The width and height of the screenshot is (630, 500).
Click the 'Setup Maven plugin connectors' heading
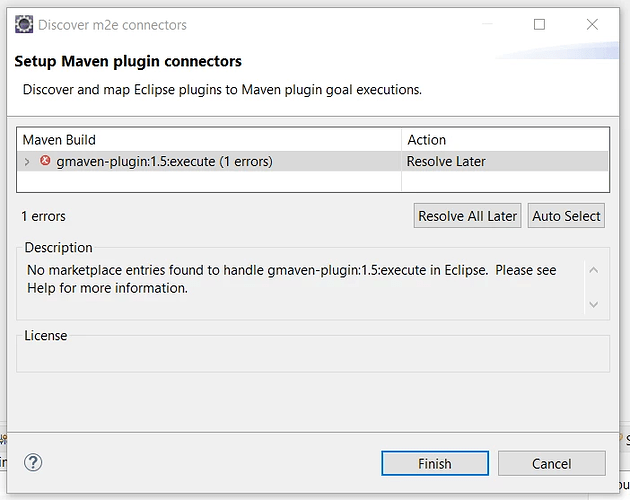point(128,61)
